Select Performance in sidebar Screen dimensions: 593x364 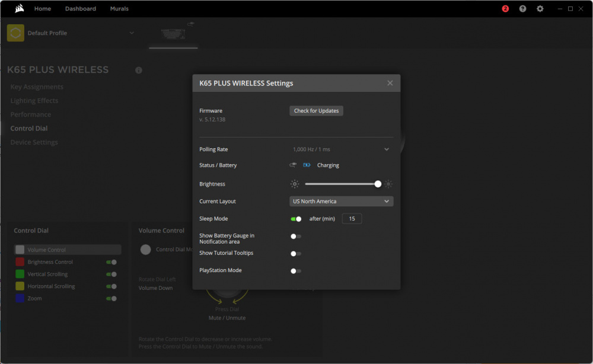click(31, 114)
